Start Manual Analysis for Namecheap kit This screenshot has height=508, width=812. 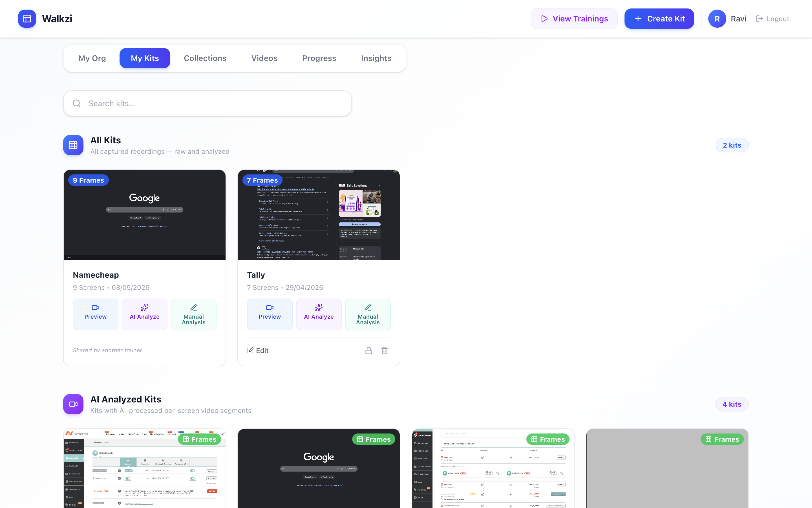click(194, 314)
